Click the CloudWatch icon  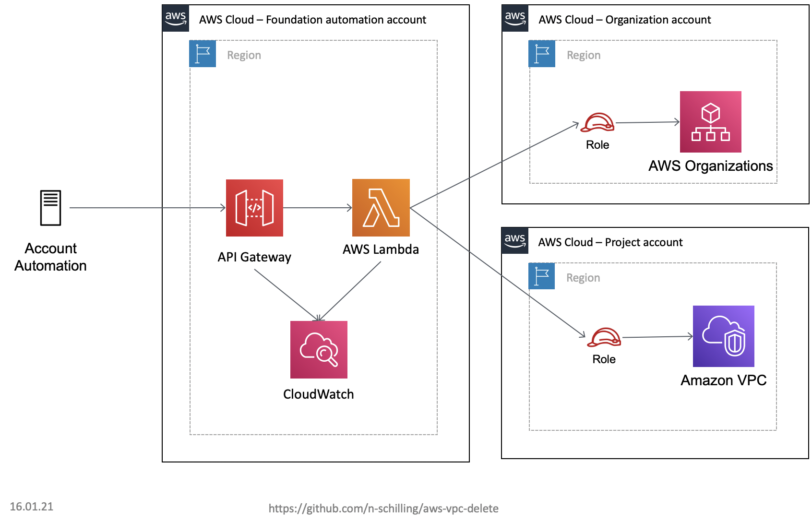pos(319,350)
